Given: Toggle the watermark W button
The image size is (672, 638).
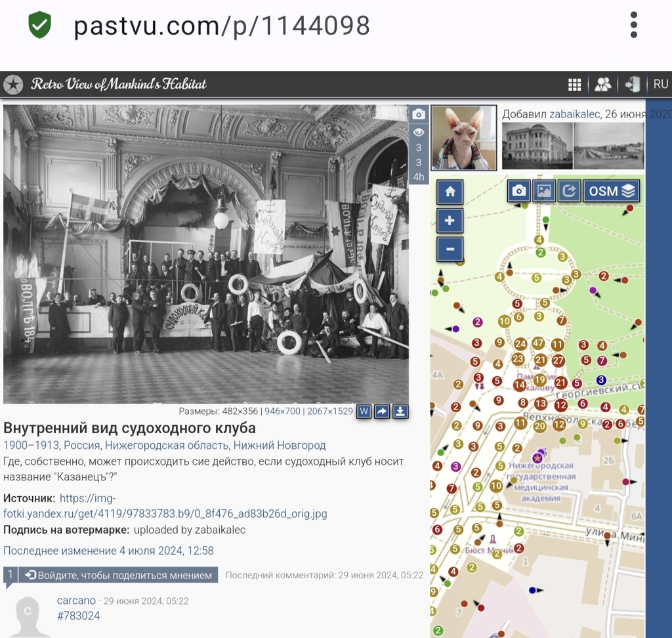Looking at the screenshot, I should 364,412.
